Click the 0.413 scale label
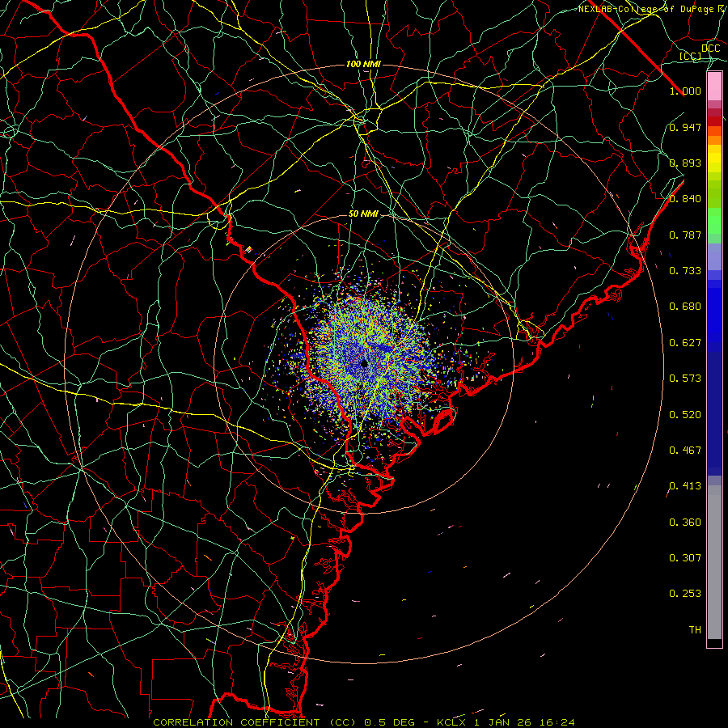The height and width of the screenshot is (728, 728). coord(685,486)
